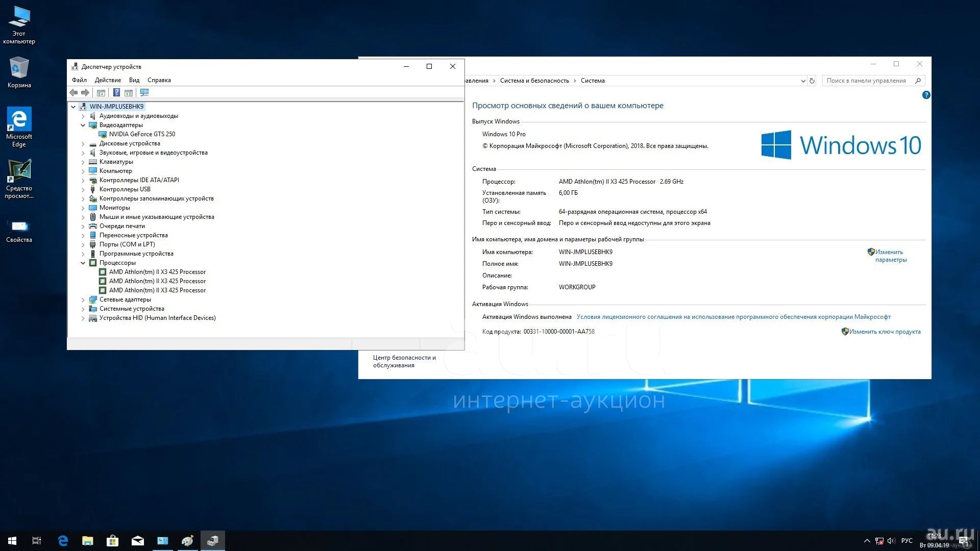980x551 pixels.
Task: Toggle the action pane icon in toolbar
Action: pos(129,93)
